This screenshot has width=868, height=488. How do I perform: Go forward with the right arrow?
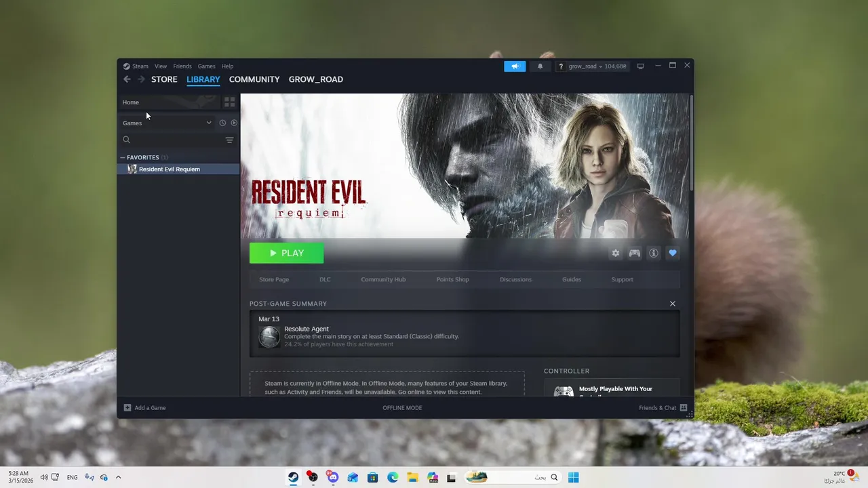tap(141, 79)
